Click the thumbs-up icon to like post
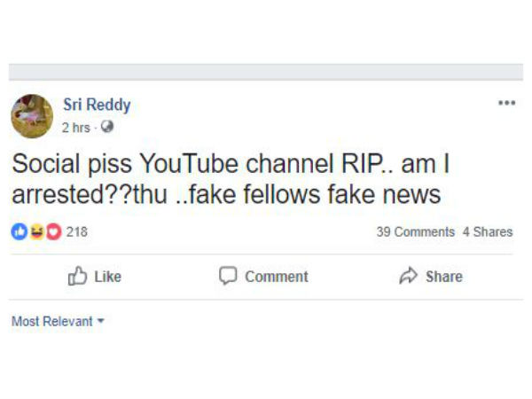 pyautogui.click(x=77, y=277)
